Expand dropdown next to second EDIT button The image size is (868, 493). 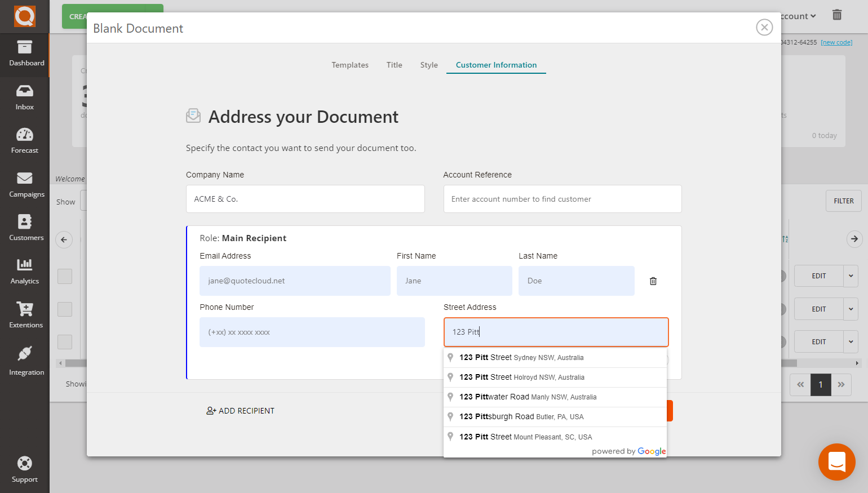(851, 309)
